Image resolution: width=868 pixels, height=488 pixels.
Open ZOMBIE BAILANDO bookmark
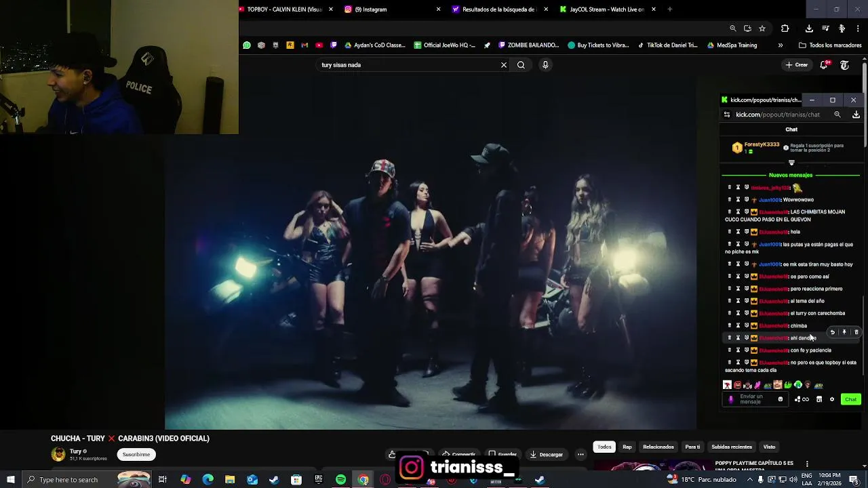pos(528,45)
